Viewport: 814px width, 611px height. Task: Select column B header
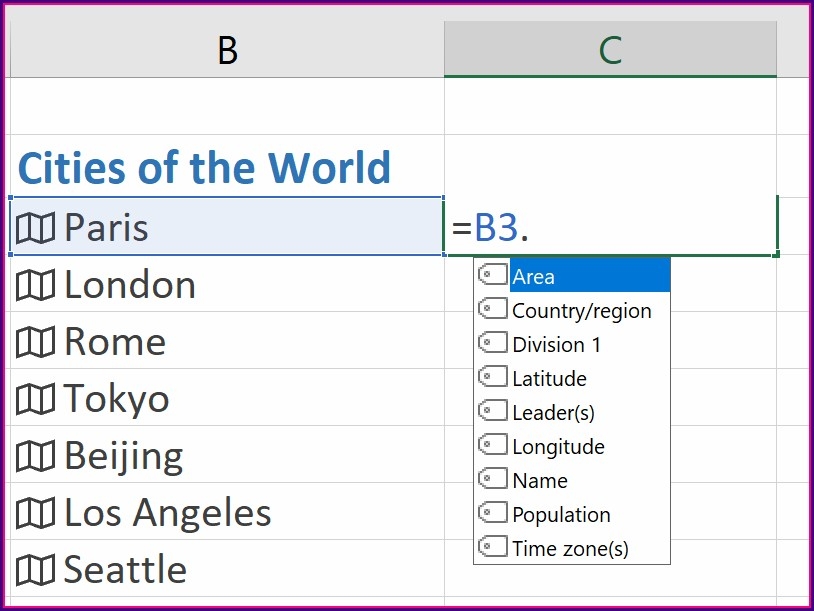click(227, 50)
